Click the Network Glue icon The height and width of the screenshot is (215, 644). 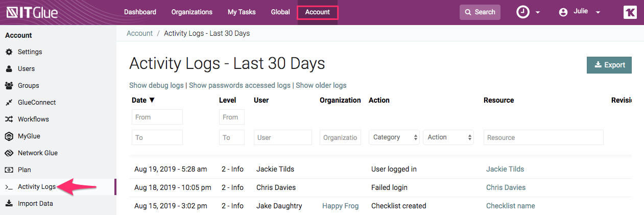(9, 153)
